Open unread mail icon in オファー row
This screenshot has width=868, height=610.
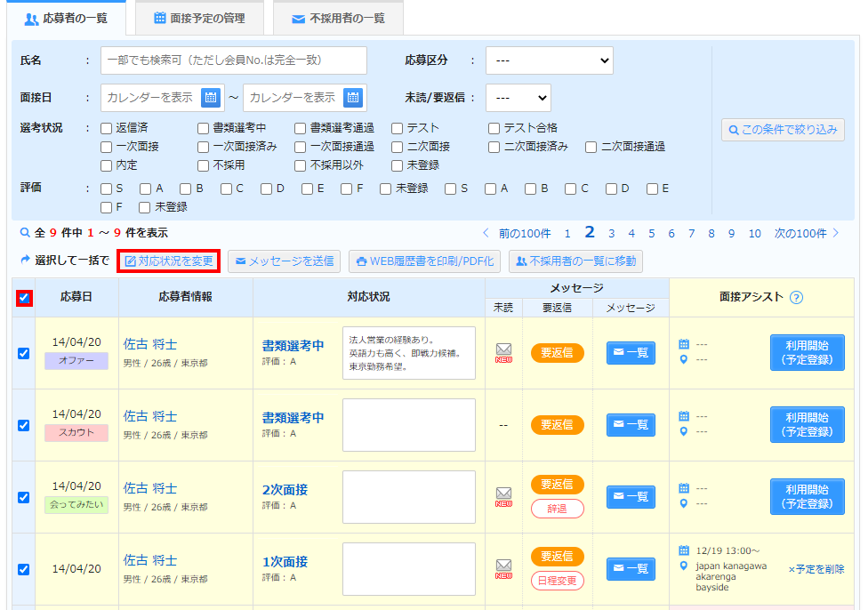pyautogui.click(x=503, y=353)
